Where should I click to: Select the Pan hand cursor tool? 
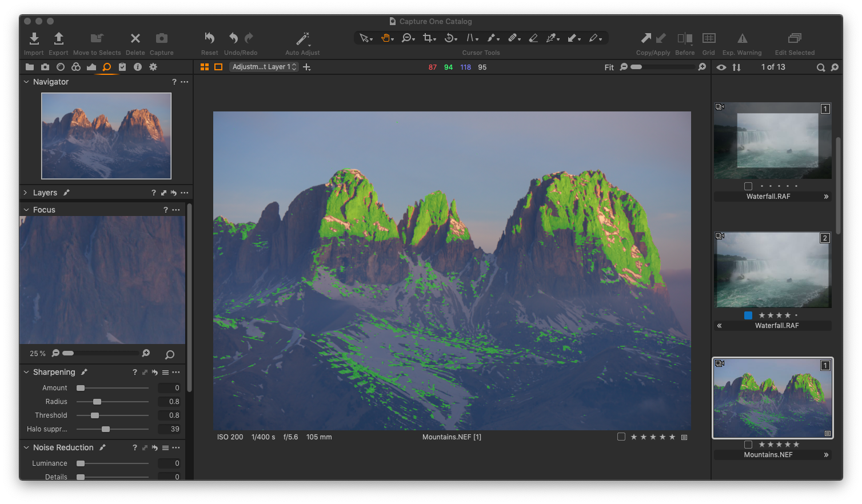tap(386, 38)
